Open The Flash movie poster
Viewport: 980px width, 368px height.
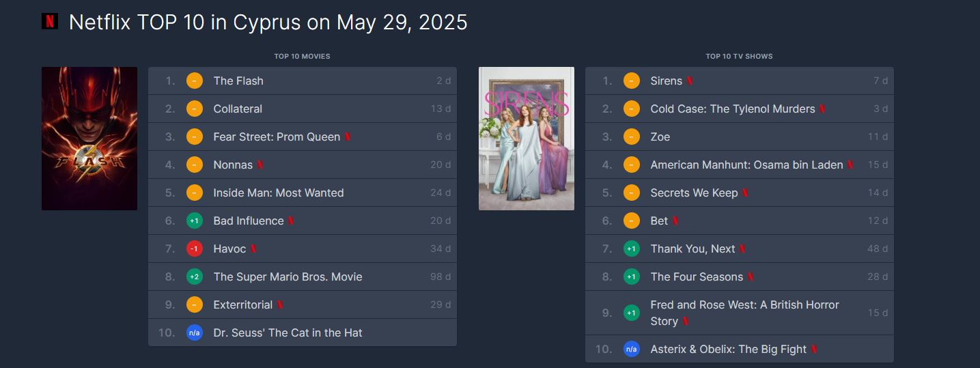coord(89,139)
